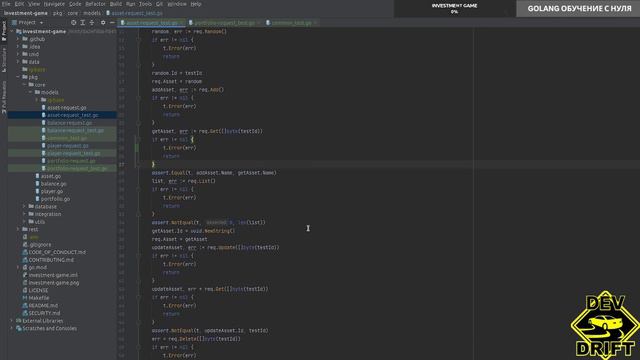Open asset.go in the project tree

tap(51, 176)
